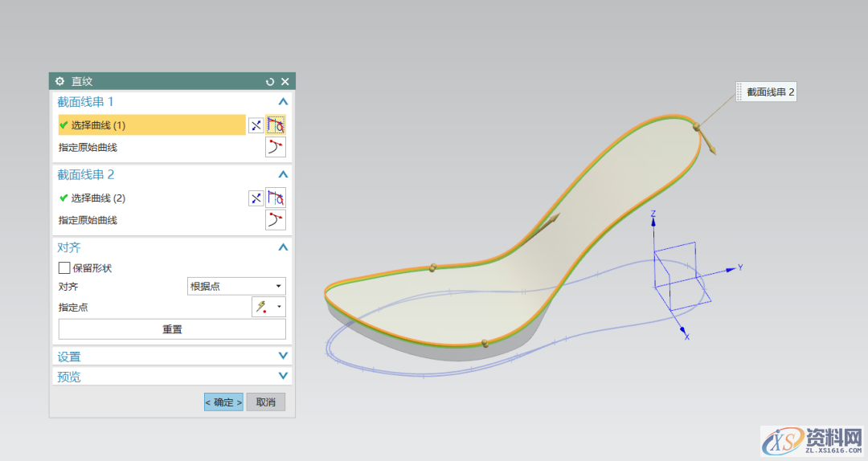
Task: Enable the 保留形状 checkbox
Action: [x=64, y=268]
